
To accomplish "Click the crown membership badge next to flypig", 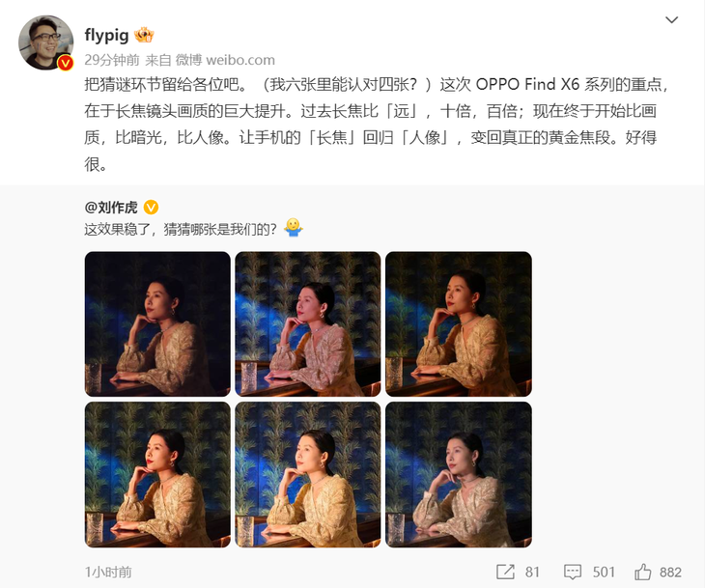I will click(x=144, y=35).
